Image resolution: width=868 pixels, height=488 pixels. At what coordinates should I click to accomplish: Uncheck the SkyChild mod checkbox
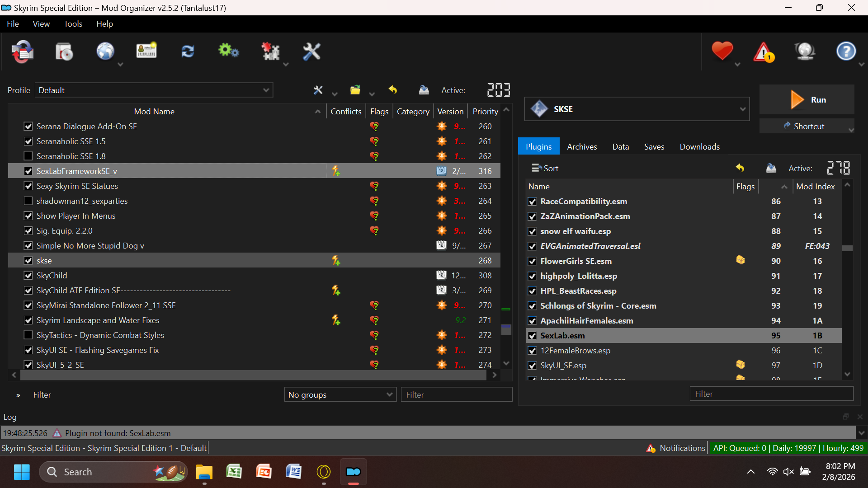[x=28, y=275]
